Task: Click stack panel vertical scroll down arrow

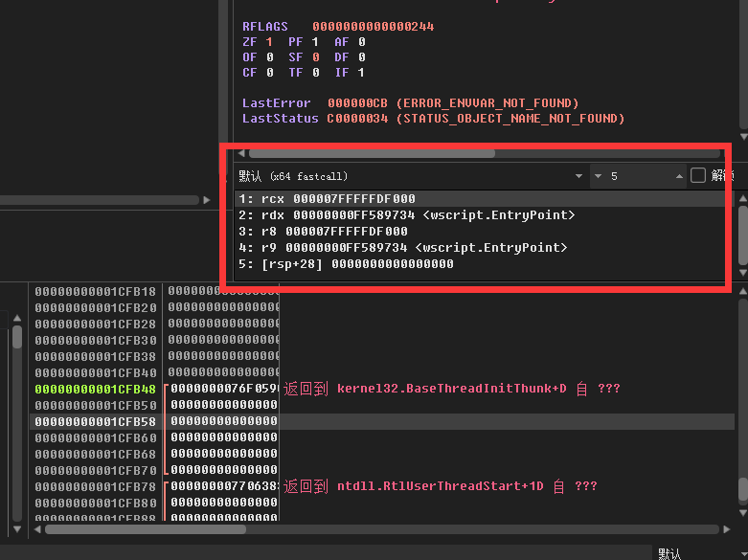Action: (x=743, y=513)
